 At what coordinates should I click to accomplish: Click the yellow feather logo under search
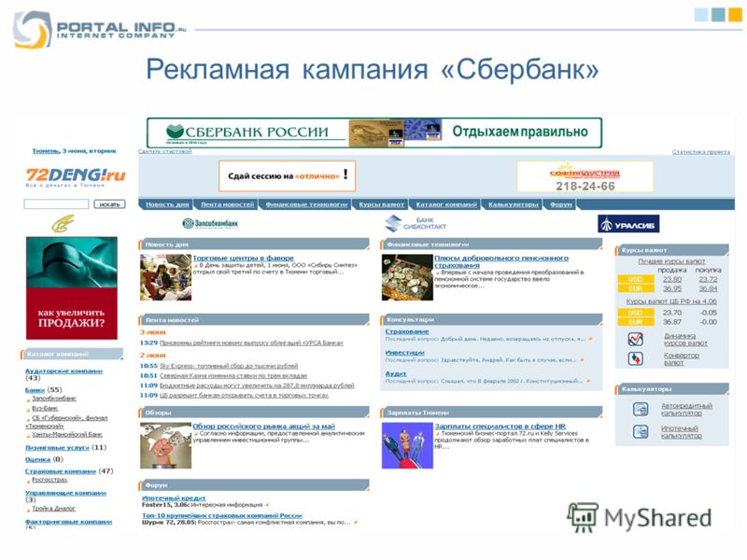63,223
